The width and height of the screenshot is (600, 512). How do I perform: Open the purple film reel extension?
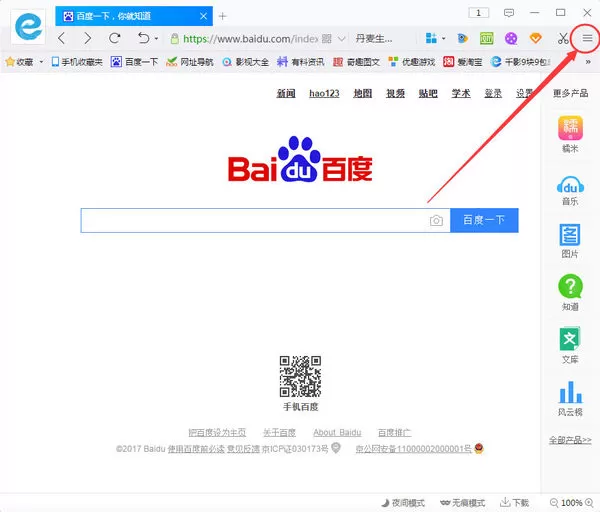(511, 38)
